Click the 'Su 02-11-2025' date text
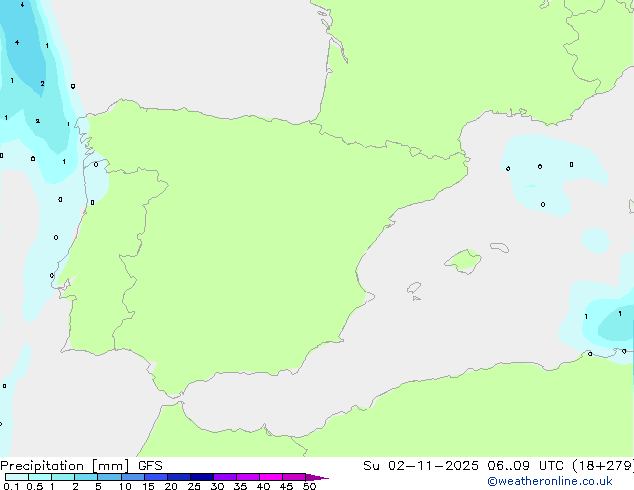The width and height of the screenshot is (634, 490). pyautogui.click(x=421, y=466)
